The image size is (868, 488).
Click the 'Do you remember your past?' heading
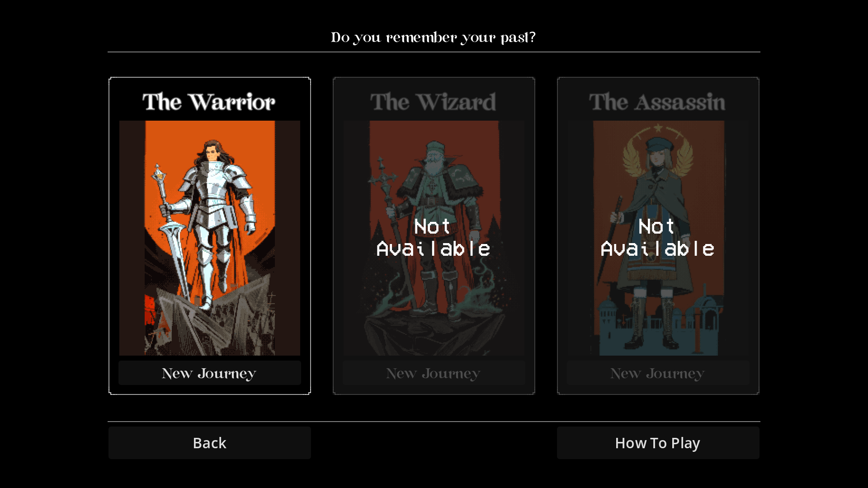434,38
